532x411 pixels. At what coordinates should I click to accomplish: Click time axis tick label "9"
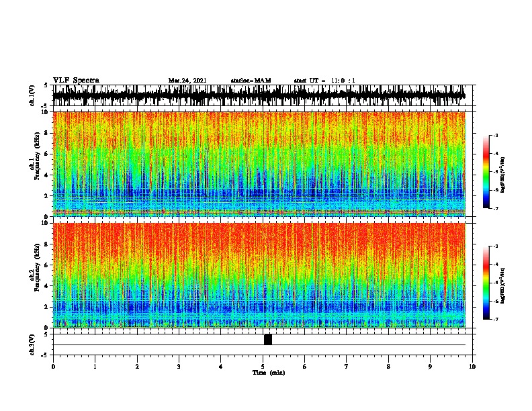430,367
